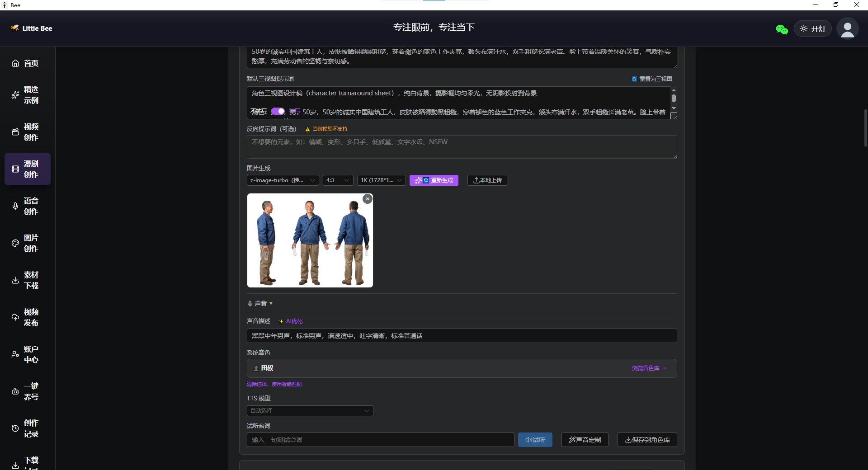Open 视频创作 in sidebar

click(x=28, y=132)
